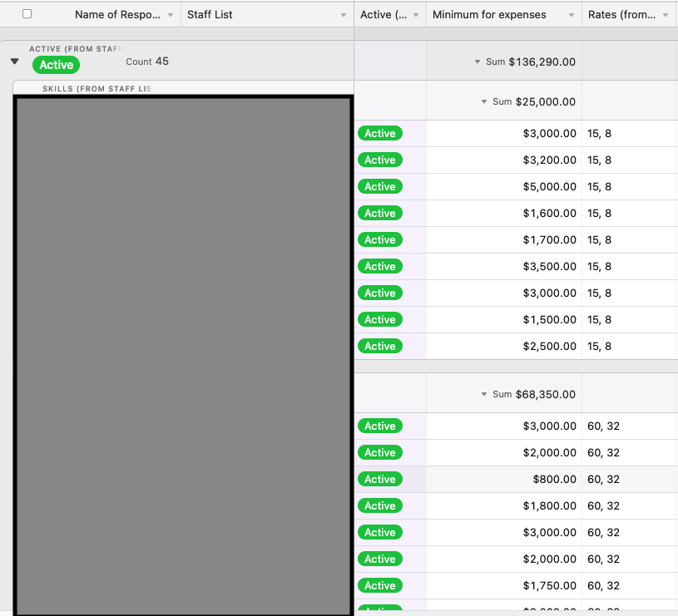678x616 pixels.
Task: Click the ACTIVE (FROM STAF group label
Action: coord(75,49)
